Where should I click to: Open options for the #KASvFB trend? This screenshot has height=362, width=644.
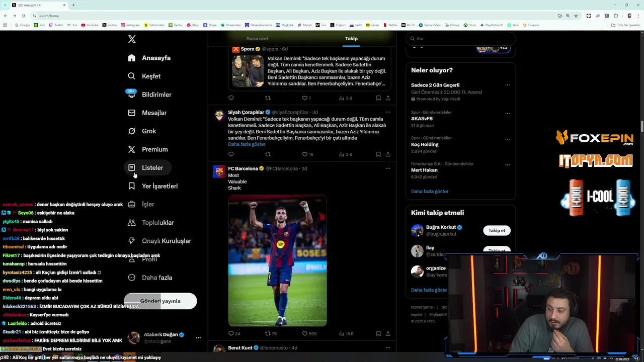click(507, 113)
